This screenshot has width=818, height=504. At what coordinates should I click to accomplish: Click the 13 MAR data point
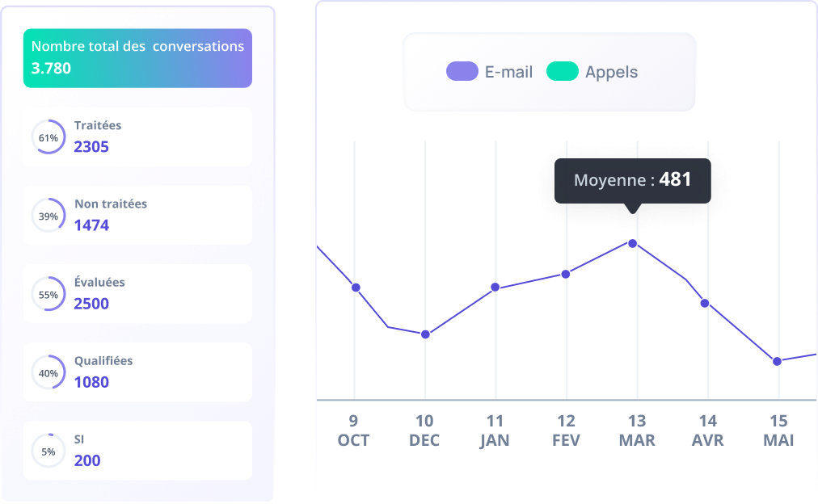coord(633,243)
